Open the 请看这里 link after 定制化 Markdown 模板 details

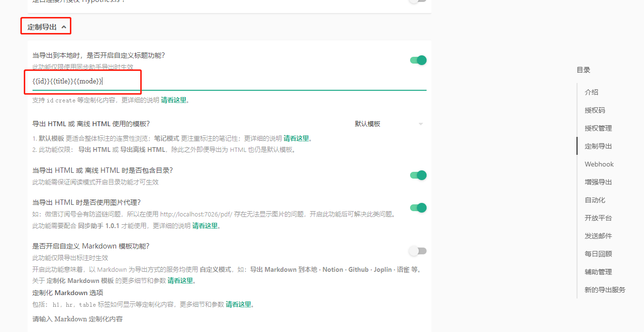click(x=181, y=281)
